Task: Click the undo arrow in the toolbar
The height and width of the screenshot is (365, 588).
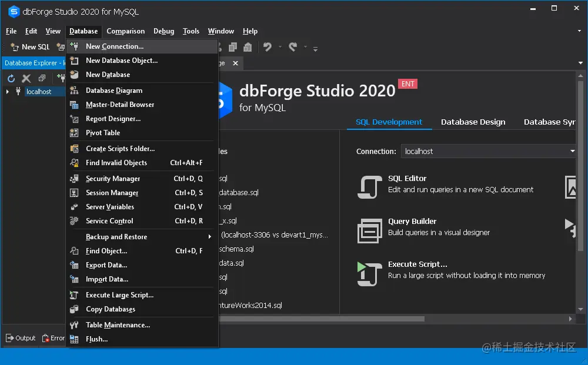Action: tap(268, 47)
